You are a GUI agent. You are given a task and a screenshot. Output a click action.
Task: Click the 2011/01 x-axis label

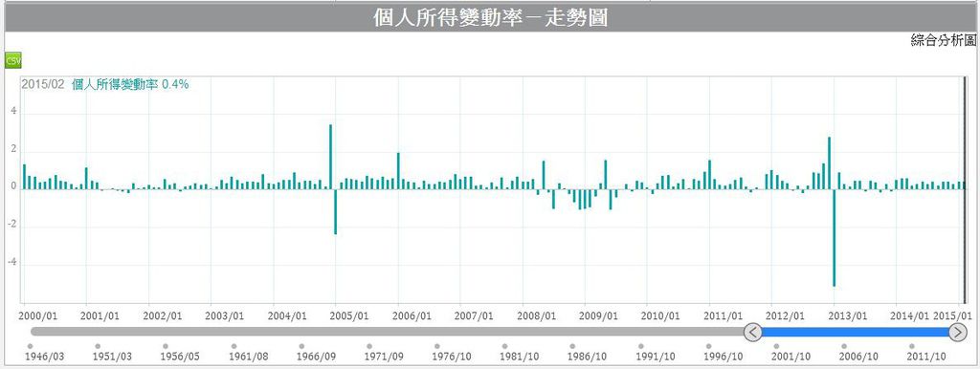[x=724, y=315]
